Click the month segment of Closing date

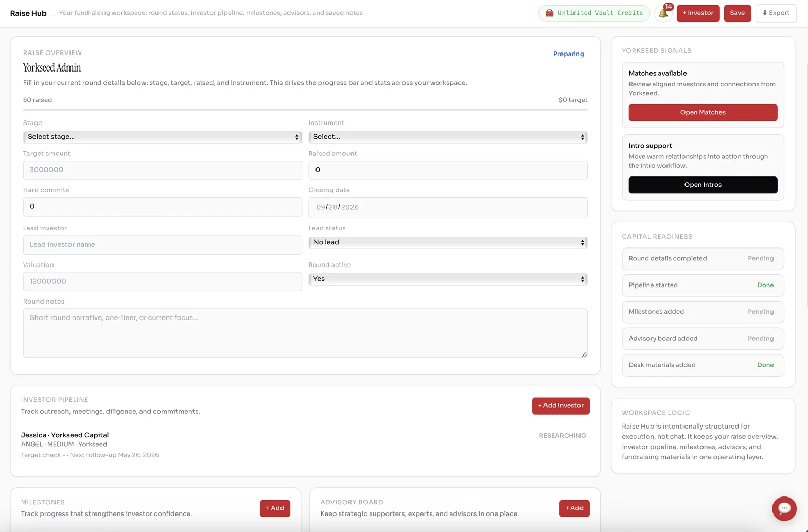click(x=321, y=207)
